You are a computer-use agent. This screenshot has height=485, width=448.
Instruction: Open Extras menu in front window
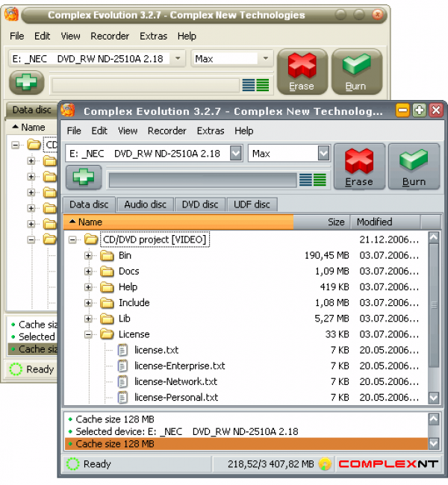(211, 131)
